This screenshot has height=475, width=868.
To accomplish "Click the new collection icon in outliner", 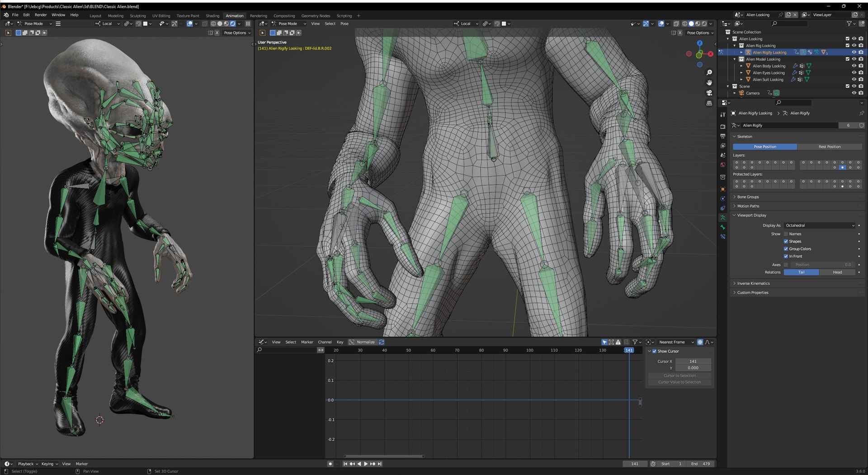I will point(862,24).
